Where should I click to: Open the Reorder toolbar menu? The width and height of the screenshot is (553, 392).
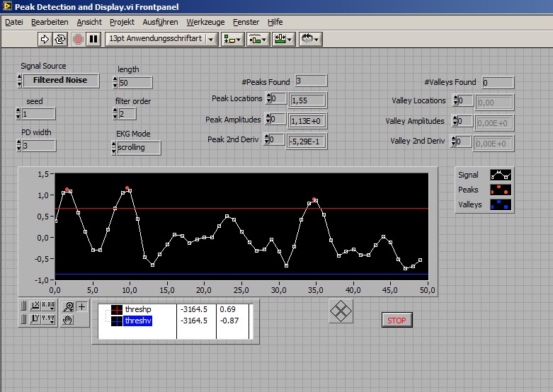click(310, 39)
